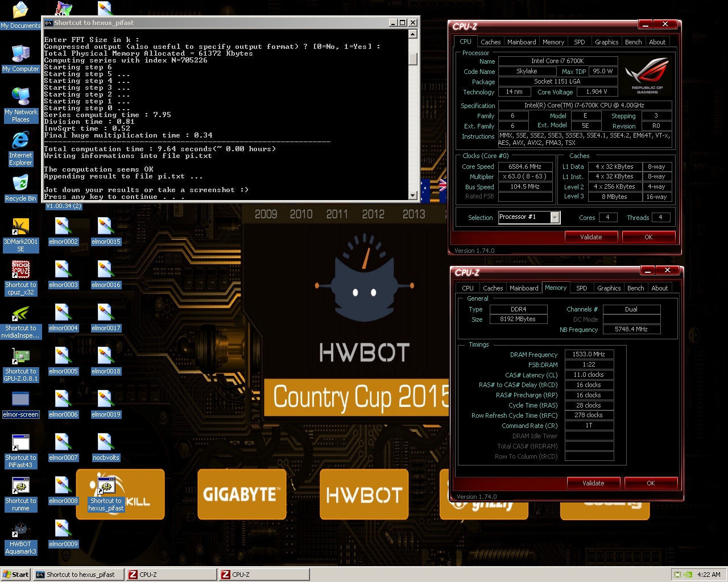Select elmor0002 file icon
Viewport: 728px width, 582px height.
coord(63,232)
